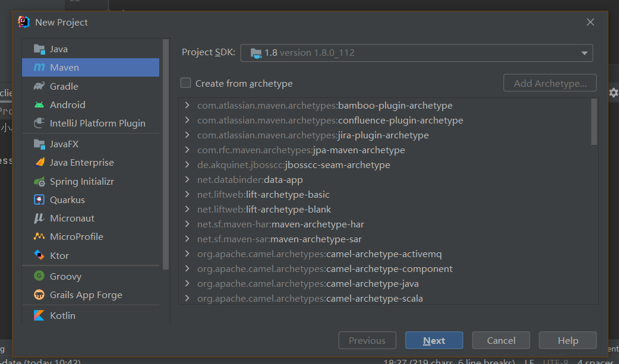
Task: Click the Java project type icon
Action: (39, 49)
